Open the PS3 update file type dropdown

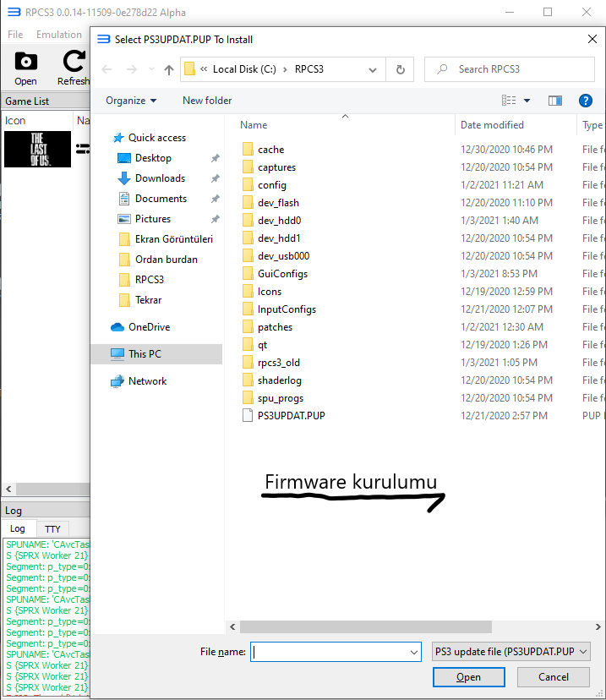pos(511,652)
